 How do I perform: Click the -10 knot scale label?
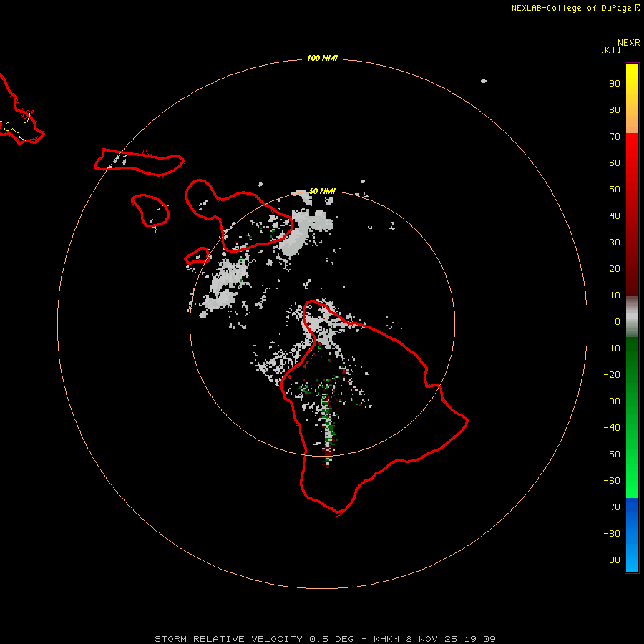coord(612,348)
